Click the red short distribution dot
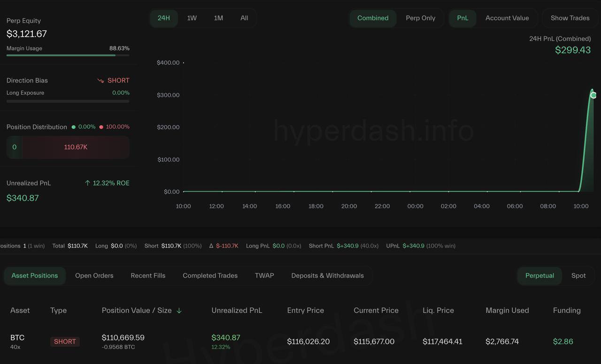 pyautogui.click(x=101, y=127)
